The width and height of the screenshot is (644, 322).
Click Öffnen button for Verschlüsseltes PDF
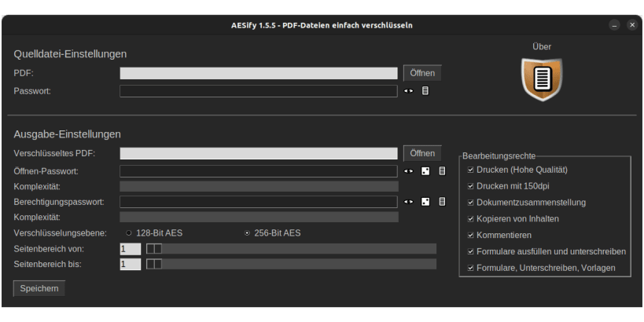[x=422, y=153]
